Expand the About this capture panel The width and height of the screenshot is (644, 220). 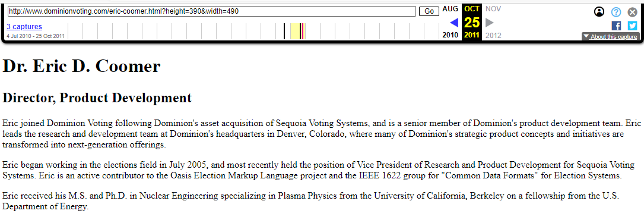click(611, 37)
